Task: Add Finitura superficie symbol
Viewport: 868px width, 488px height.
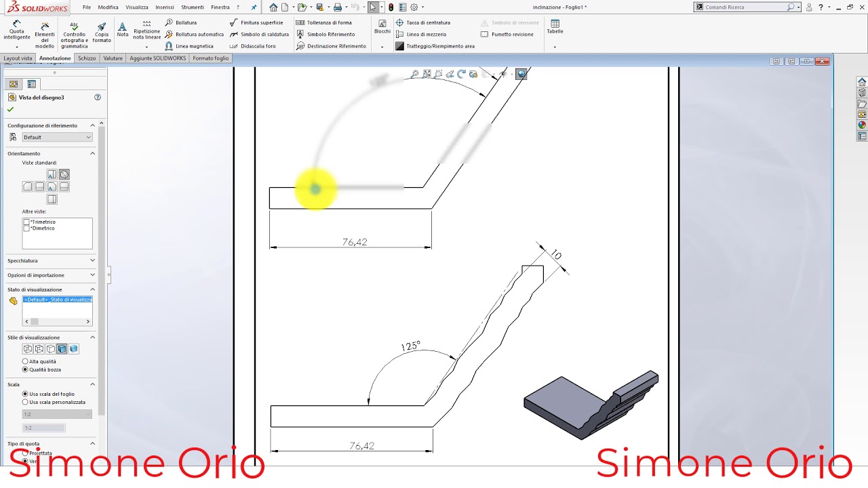Action: 256,22
